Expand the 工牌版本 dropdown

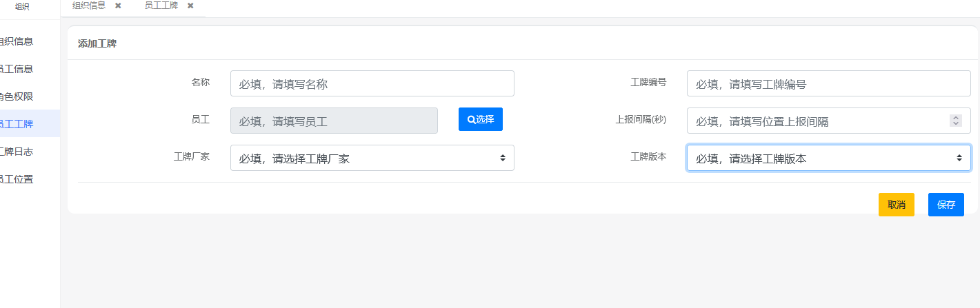[x=828, y=158]
